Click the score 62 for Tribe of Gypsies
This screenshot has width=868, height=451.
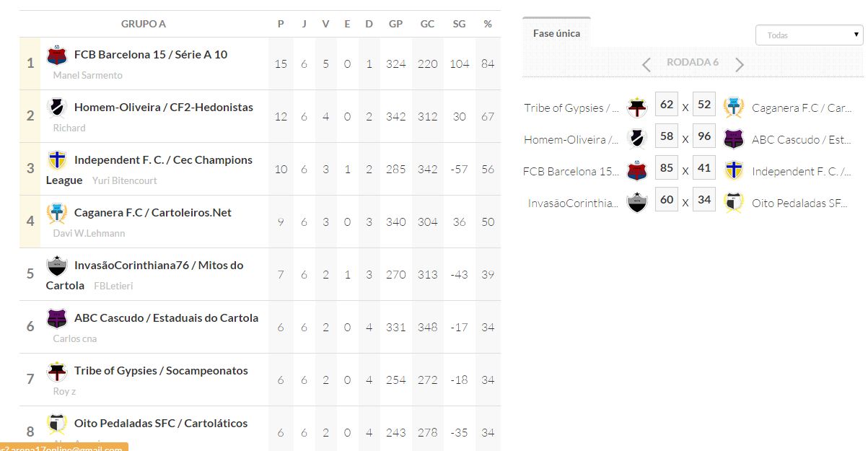pos(667,105)
